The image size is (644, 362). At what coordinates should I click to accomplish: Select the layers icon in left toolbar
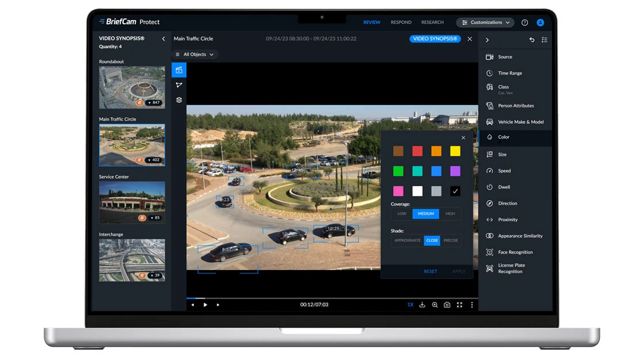[179, 99]
